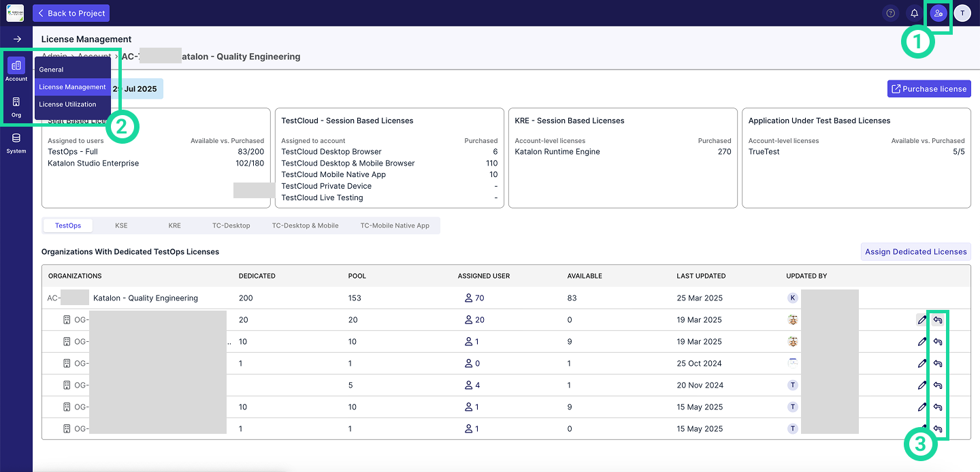Image resolution: width=980 pixels, height=472 pixels.
Task: Open the T profile avatar menu
Action: click(962, 13)
